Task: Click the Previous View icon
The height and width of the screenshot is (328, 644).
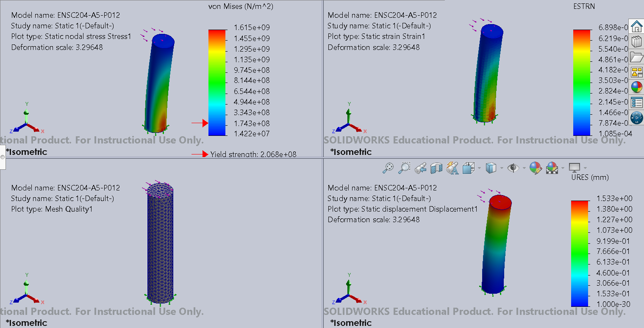Action: click(x=420, y=168)
